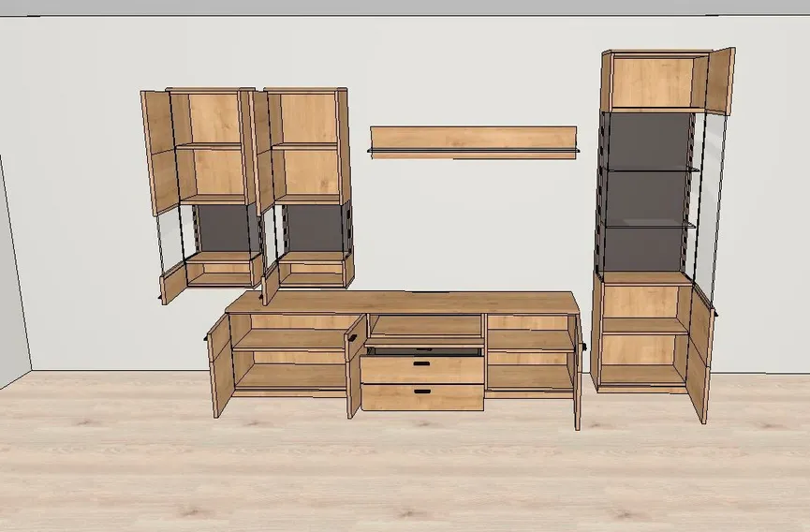This screenshot has height=532, width=810.
Task: Click the leftmost wall cabinet's open upper door
Action: point(159,150)
